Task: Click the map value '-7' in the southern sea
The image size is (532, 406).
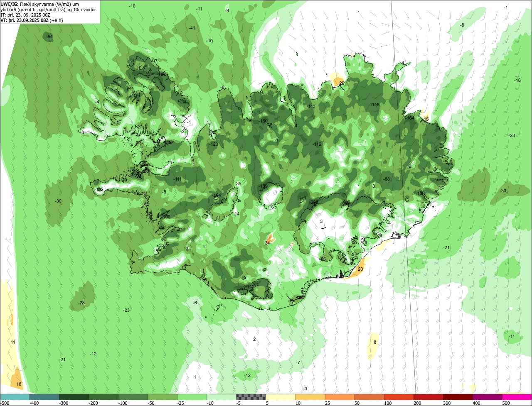Action: coord(298,362)
